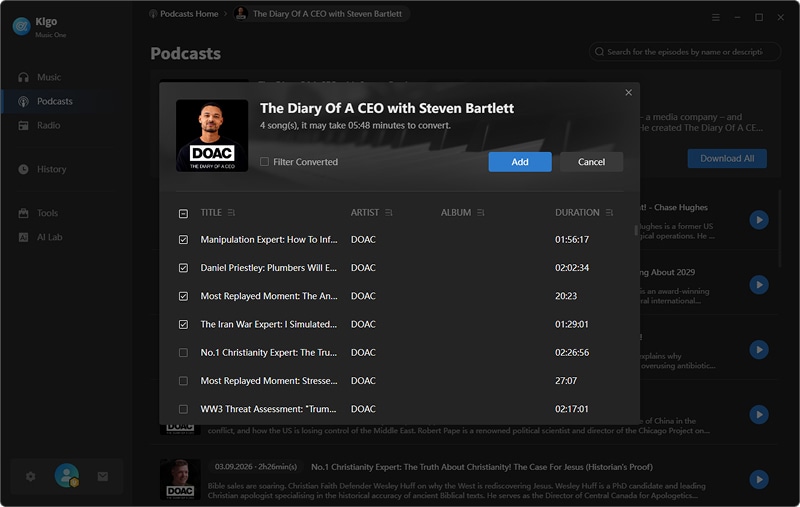
Task: Uncheck Most Replayed Moment: The An... episode
Action: coord(183,296)
